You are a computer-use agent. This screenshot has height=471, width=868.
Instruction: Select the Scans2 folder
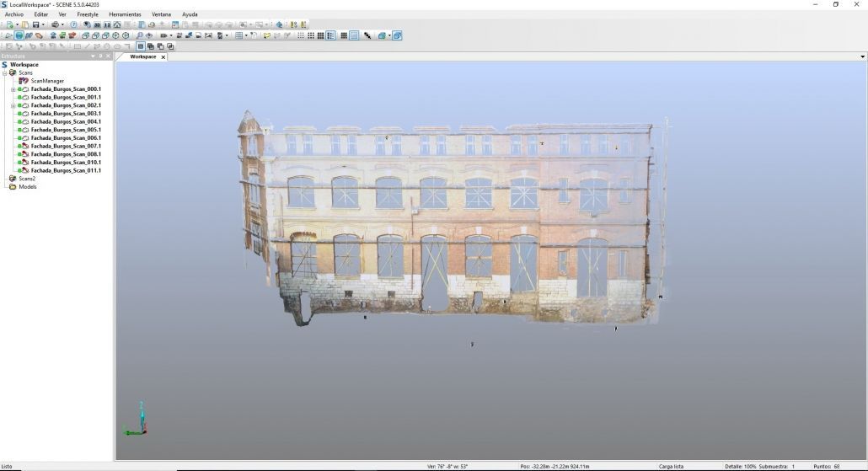27,179
